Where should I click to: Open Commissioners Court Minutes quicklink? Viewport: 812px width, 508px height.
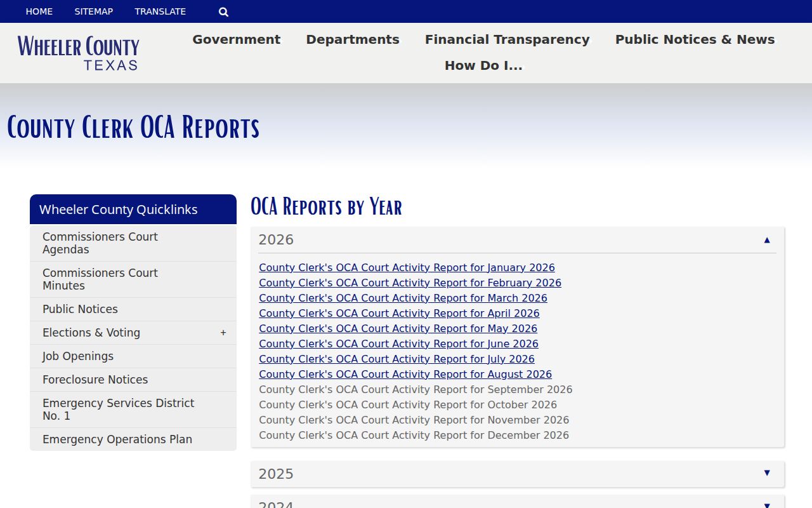(x=133, y=279)
